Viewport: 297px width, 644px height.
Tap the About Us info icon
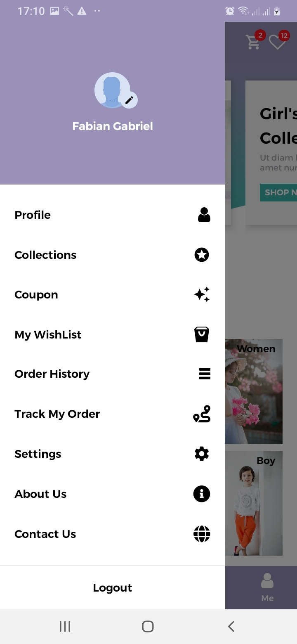202,494
